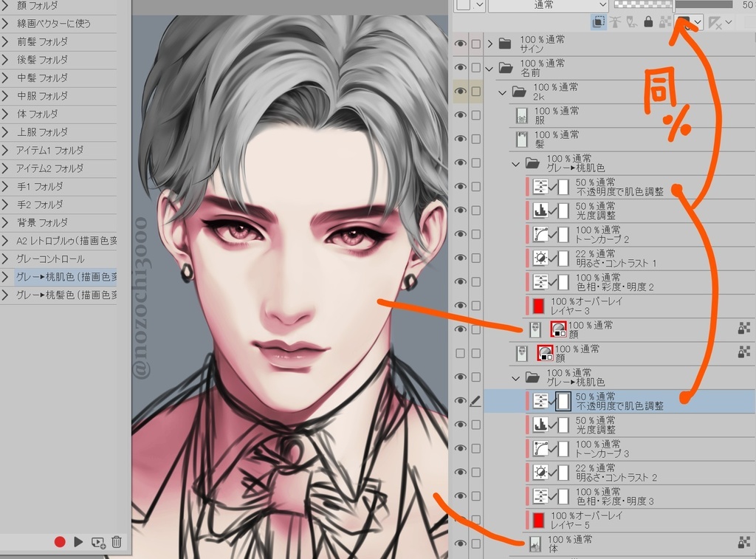Click lock-transparency indicator on 体 layer row
The height and width of the screenshot is (559, 756).
(744, 543)
